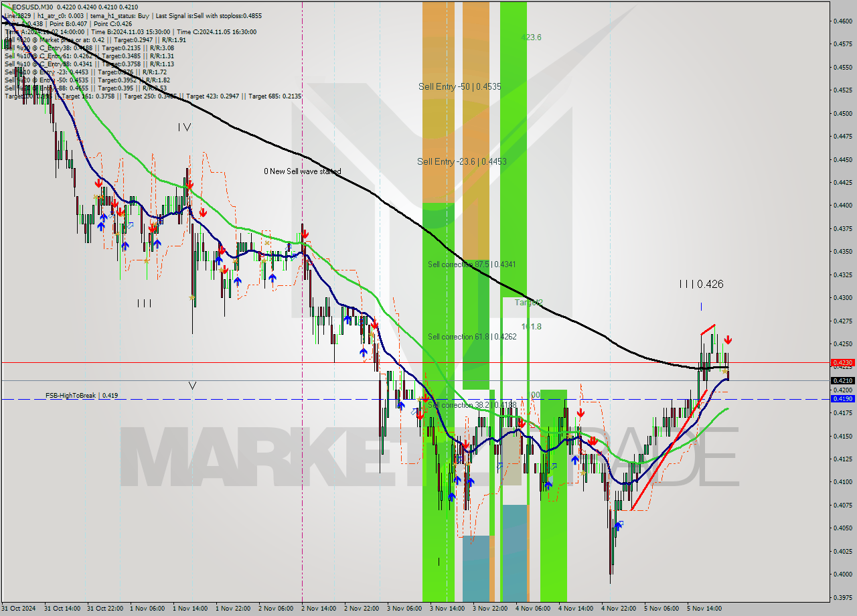The height and width of the screenshot is (616, 857).
Task: Click the 'Sell %20 @ Market price' line
Action: [95, 40]
